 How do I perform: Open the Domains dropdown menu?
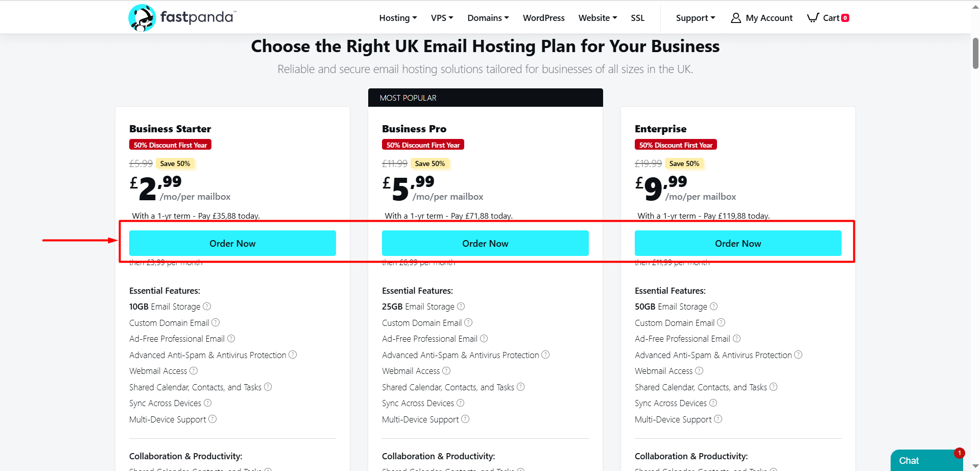click(488, 18)
